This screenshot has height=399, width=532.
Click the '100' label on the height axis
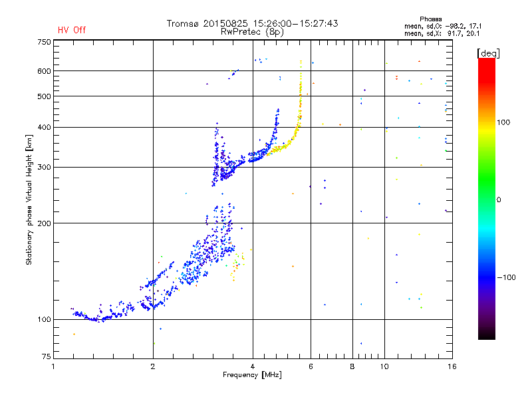coord(44,320)
